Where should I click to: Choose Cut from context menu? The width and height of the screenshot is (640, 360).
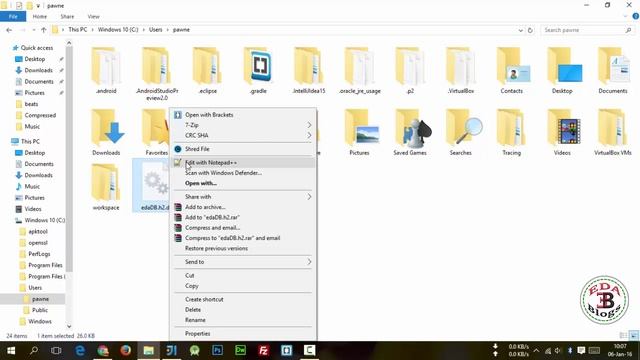(243, 276)
